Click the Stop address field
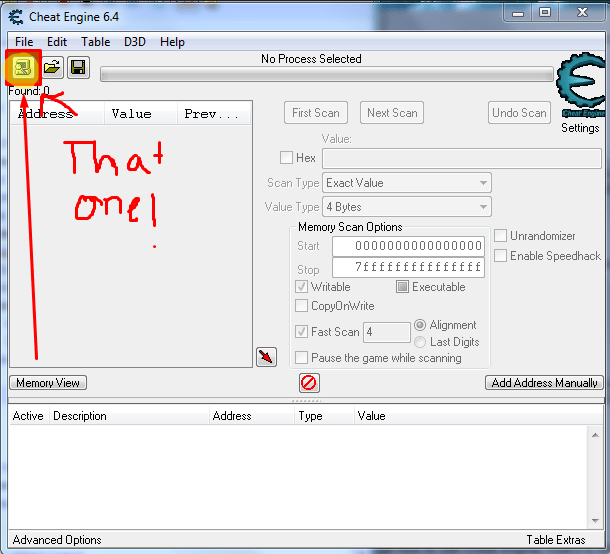 tap(408, 267)
